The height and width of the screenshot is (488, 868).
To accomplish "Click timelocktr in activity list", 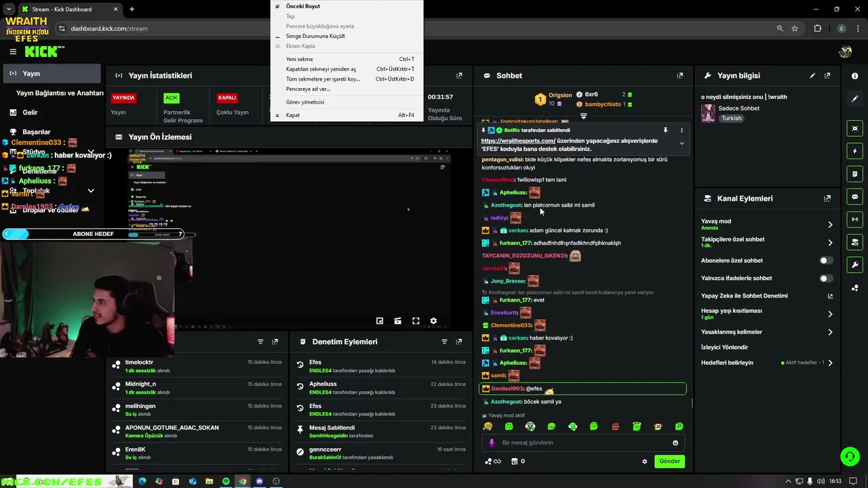I will coord(139,362).
